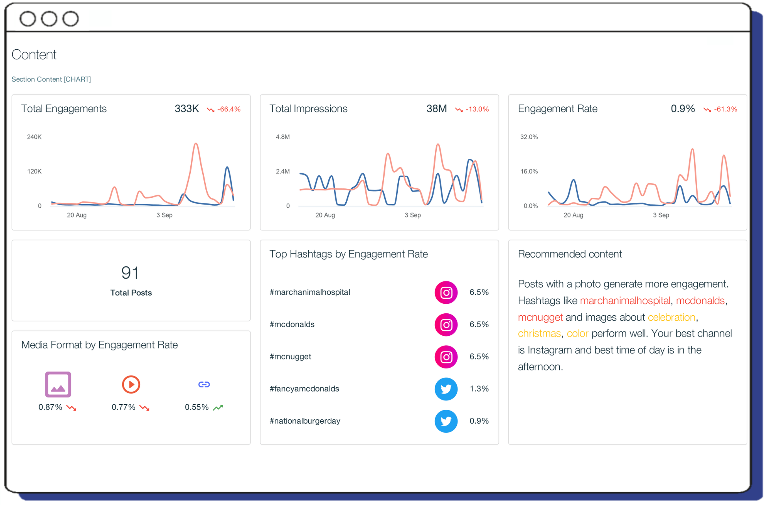Click Twitter icon beside #nationalburgerday
Image resolution: width=767 pixels, height=532 pixels.
446,421
